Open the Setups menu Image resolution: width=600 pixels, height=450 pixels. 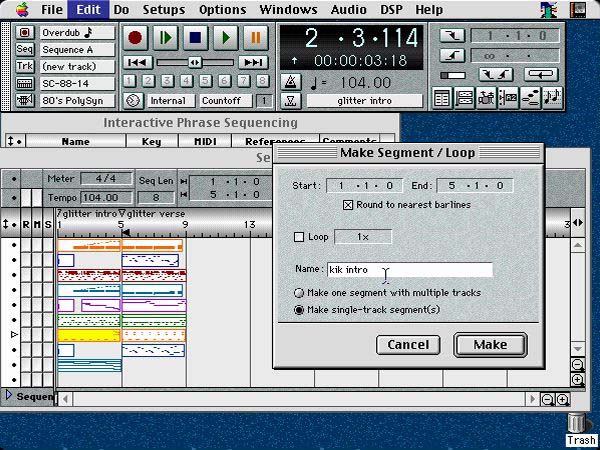(162, 9)
